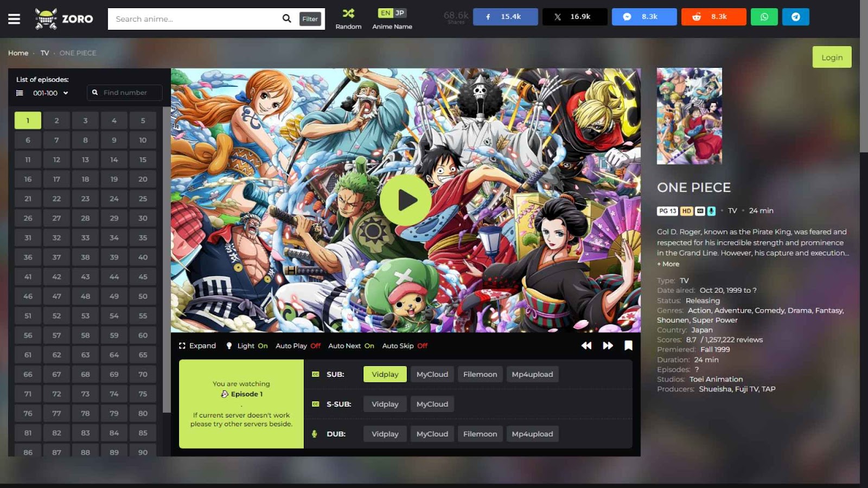This screenshot has width=868, height=488.
Task: Toggle Light mode On
Action: (x=247, y=346)
